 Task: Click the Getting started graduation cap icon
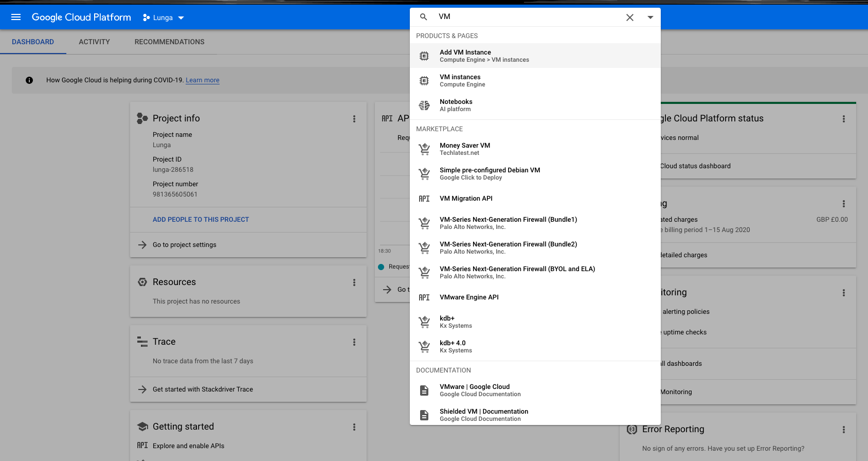[142, 427]
